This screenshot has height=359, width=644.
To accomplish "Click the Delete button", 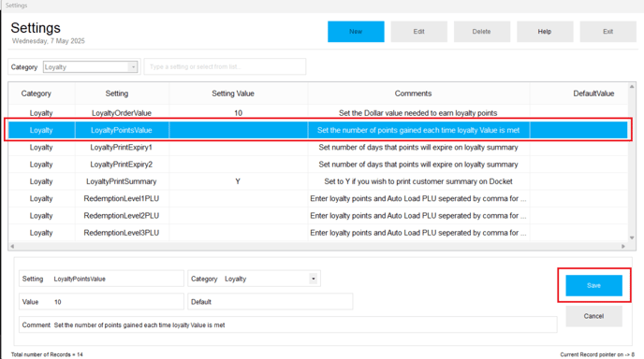I will tap(482, 32).
